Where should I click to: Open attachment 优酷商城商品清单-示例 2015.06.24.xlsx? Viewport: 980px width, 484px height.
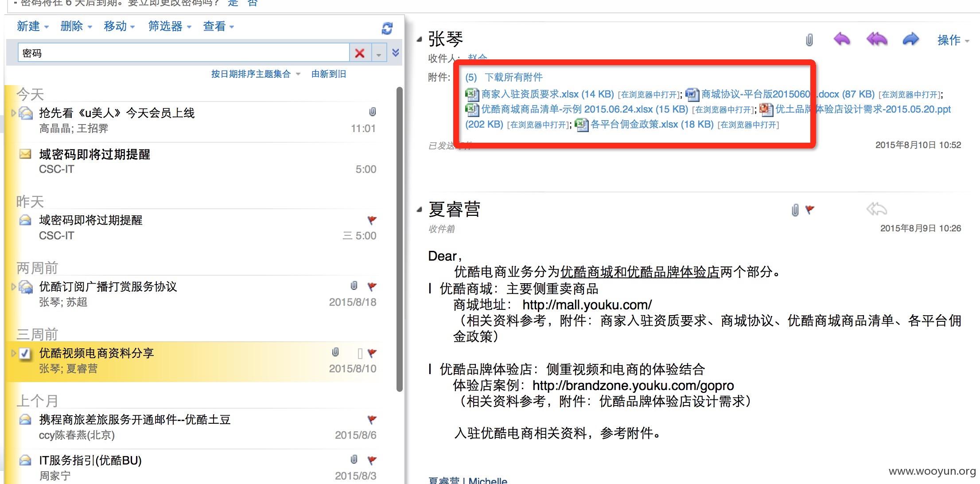584,109
